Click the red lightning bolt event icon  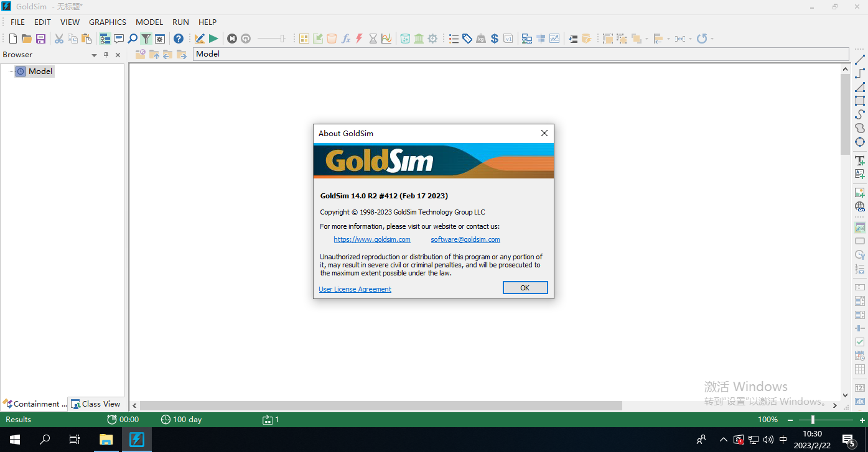pyautogui.click(x=359, y=39)
